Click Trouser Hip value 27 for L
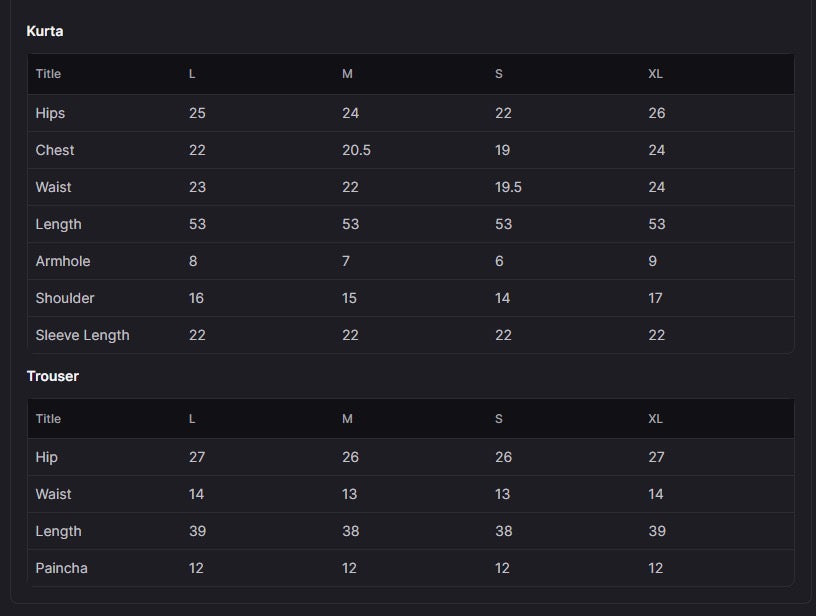Image resolution: width=816 pixels, height=616 pixels. 197,457
